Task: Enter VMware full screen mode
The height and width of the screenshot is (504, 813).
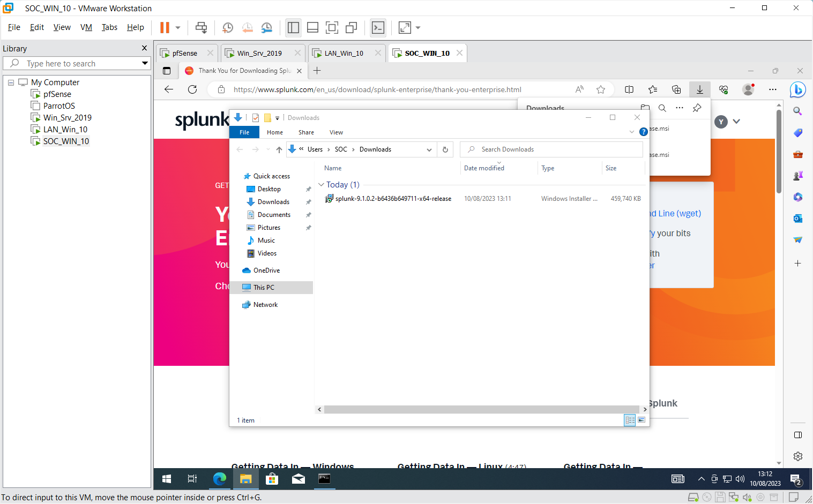Action: tap(332, 28)
